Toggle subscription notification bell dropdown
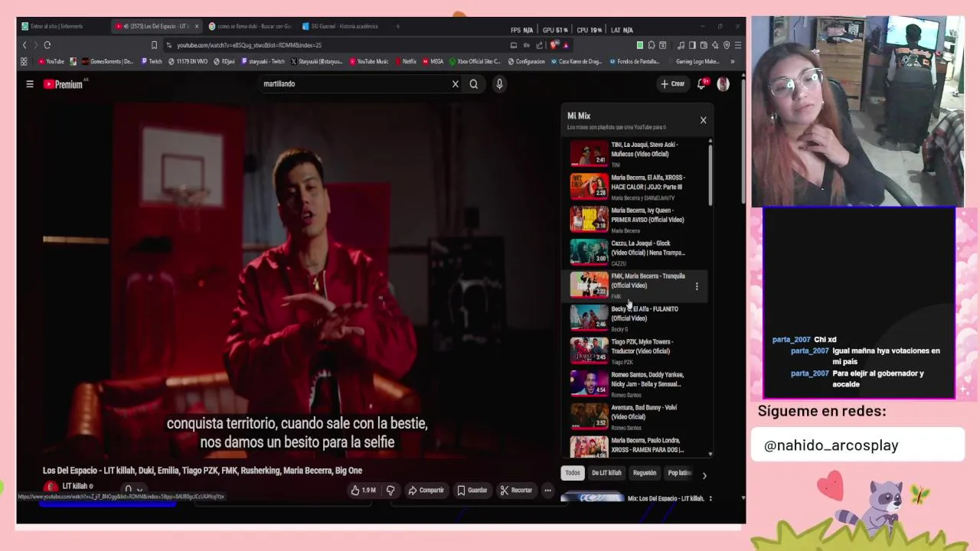The image size is (980, 551). (x=133, y=489)
